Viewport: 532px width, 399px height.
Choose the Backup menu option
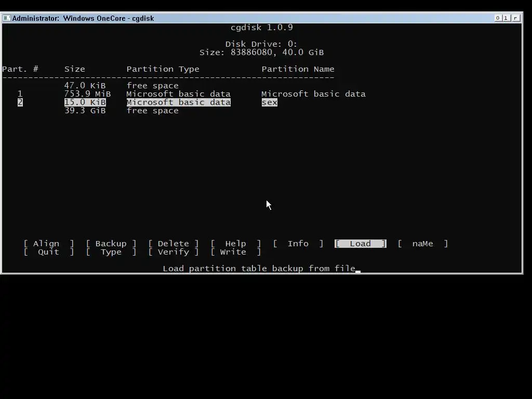(x=111, y=244)
